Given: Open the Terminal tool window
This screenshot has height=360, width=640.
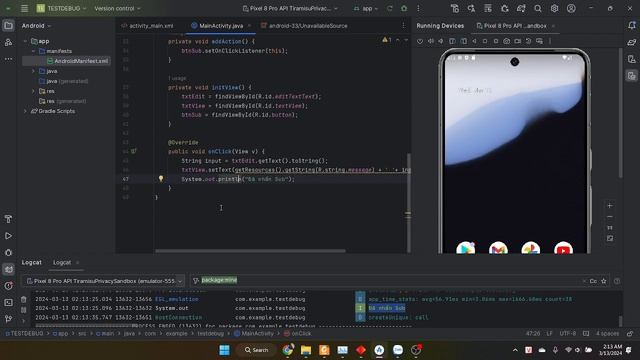Looking at the screenshot, I should pyautogui.click(x=8, y=302).
